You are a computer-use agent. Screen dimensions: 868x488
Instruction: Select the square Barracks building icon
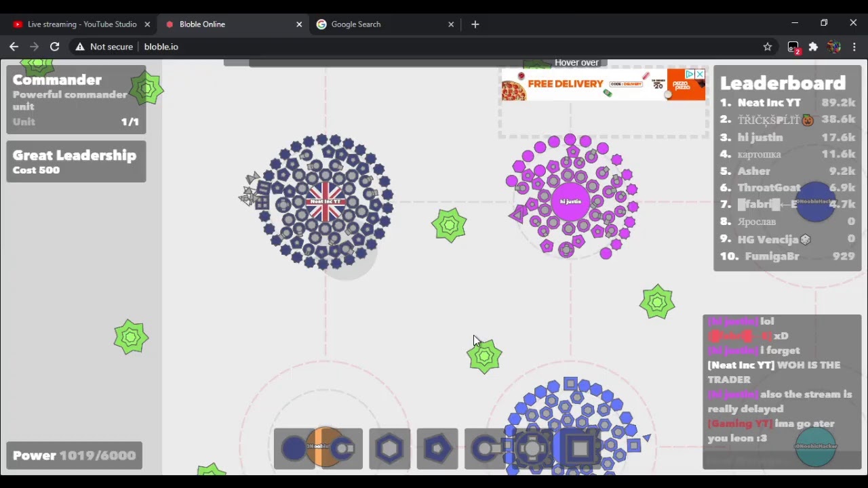pos(580,449)
